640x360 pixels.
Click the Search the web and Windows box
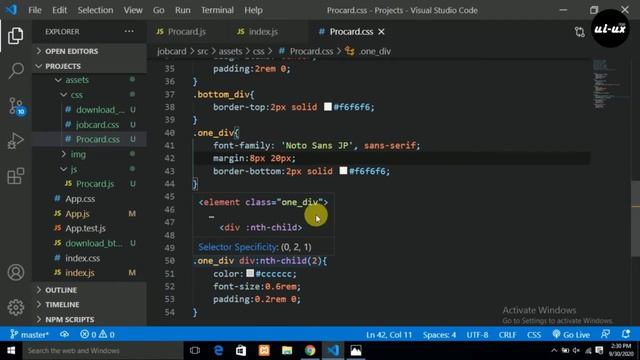102,351
